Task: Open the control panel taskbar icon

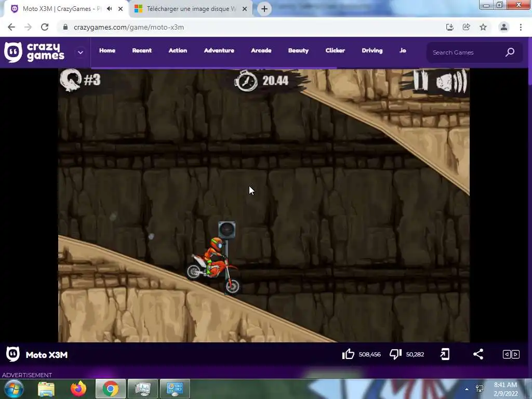Action: point(175,389)
